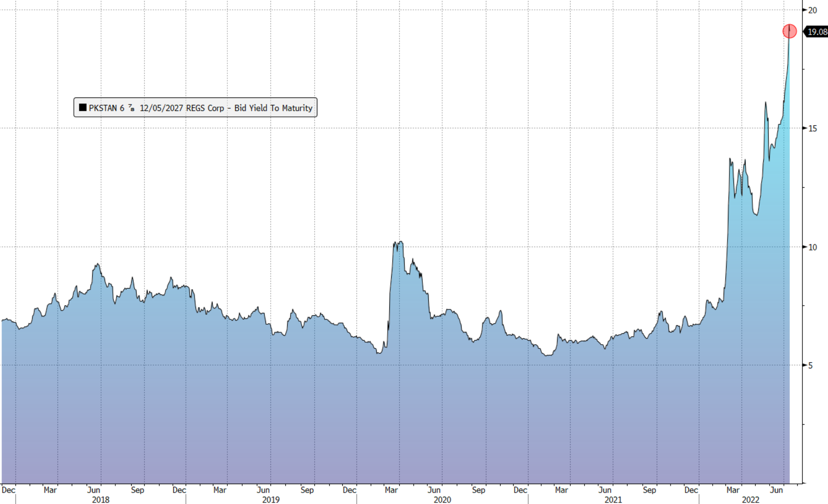
Task: Click the Sep label above 2019
Action: point(307,490)
